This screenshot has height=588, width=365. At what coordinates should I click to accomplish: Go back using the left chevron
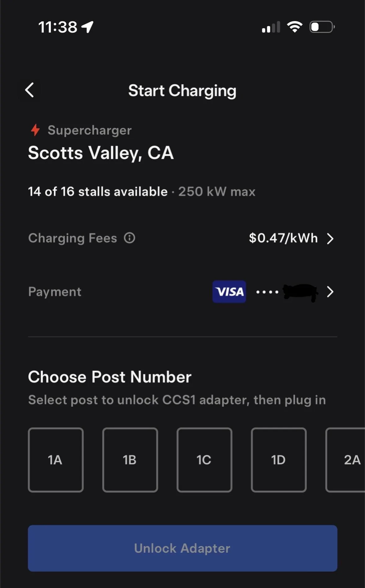tap(29, 90)
